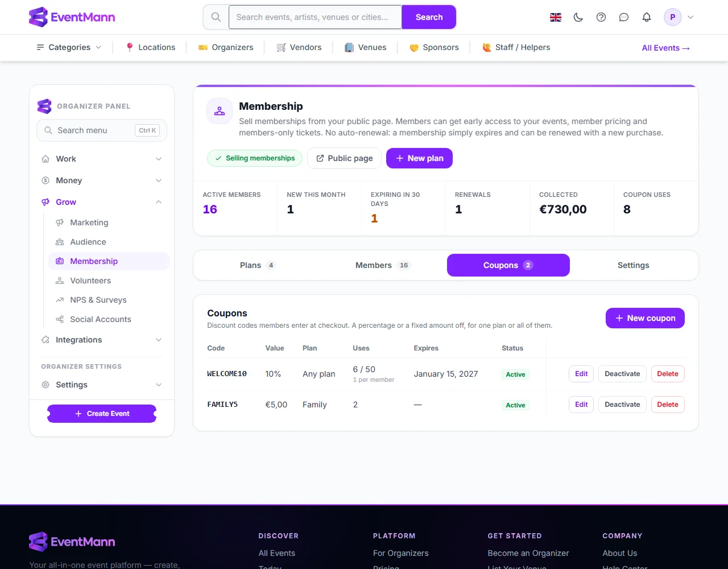
Task: Expand the Categories dropdown
Action: [69, 47]
